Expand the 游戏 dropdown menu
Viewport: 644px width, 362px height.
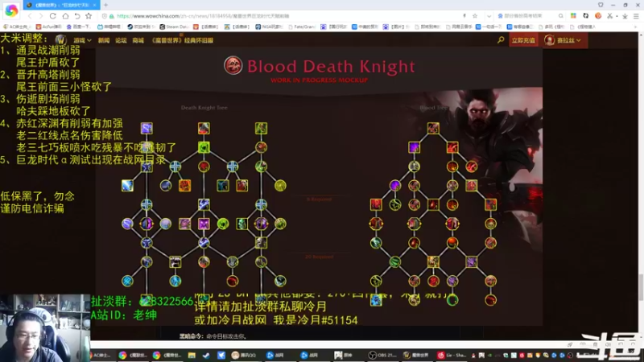point(82,40)
